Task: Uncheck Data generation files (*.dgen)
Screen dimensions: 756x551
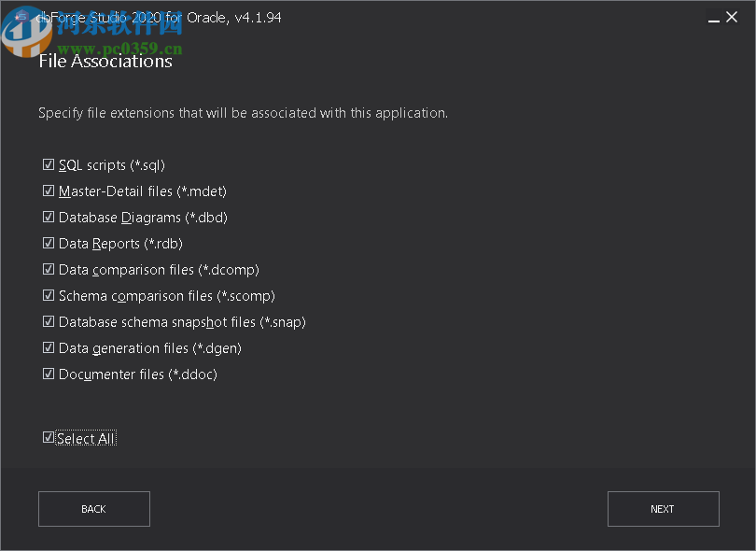Action: click(49, 347)
